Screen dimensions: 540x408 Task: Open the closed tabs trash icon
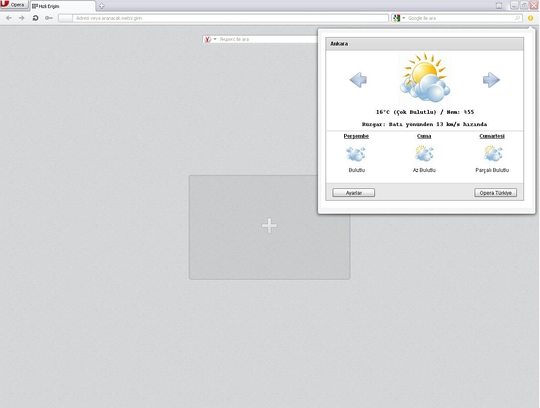click(499, 5)
